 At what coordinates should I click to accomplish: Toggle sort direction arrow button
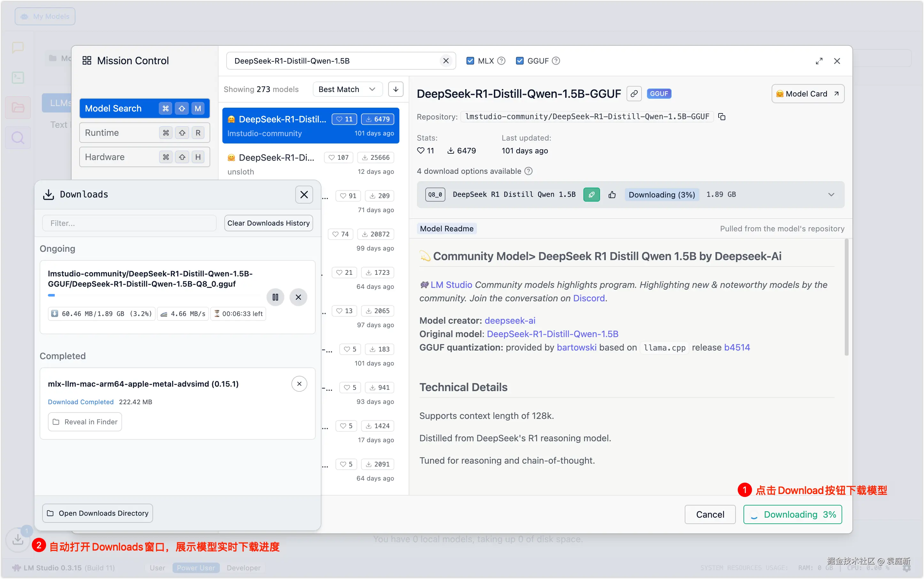click(x=396, y=89)
